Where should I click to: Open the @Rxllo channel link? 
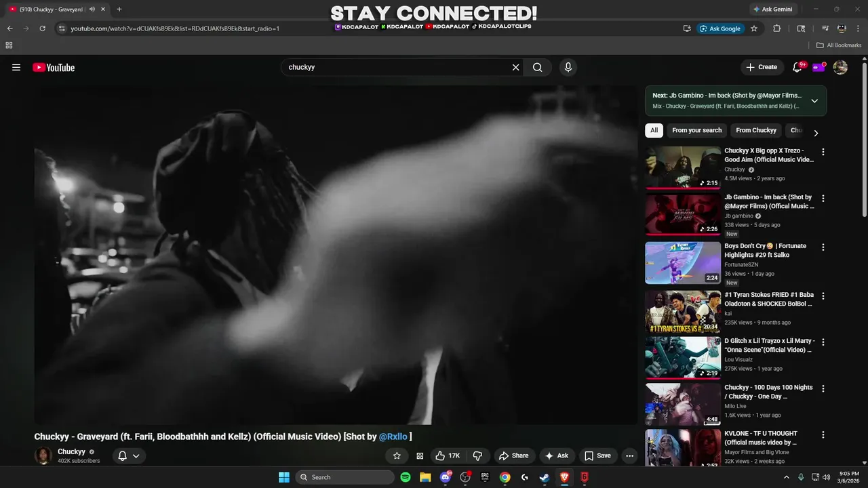click(x=393, y=437)
